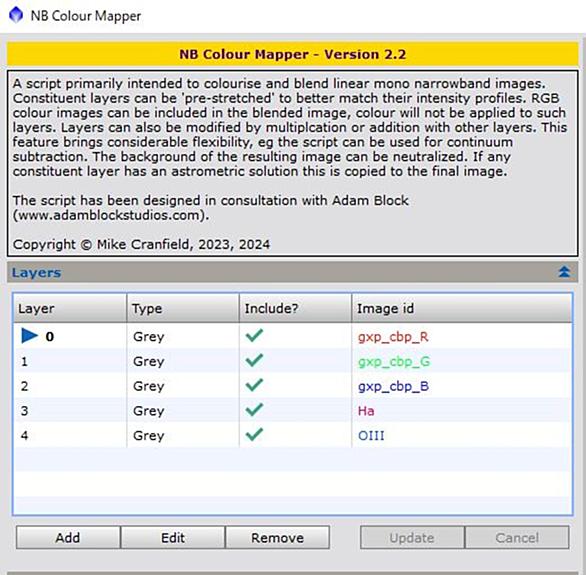The height and width of the screenshot is (575, 586).
Task: Toggle Include checkmark for gxp_cbp_B layer
Action: point(254,385)
